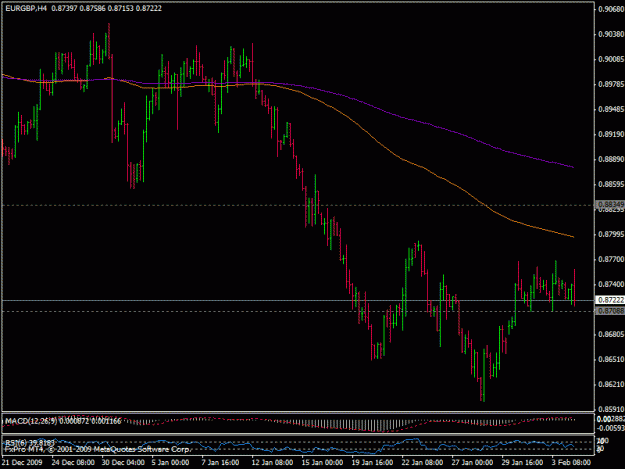Image resolution: width=625 pixels, height=469 pixels.
Task: Click the 0.88349 horizontal level price tag
Action: pyautogui.click(x=610, y=204)
